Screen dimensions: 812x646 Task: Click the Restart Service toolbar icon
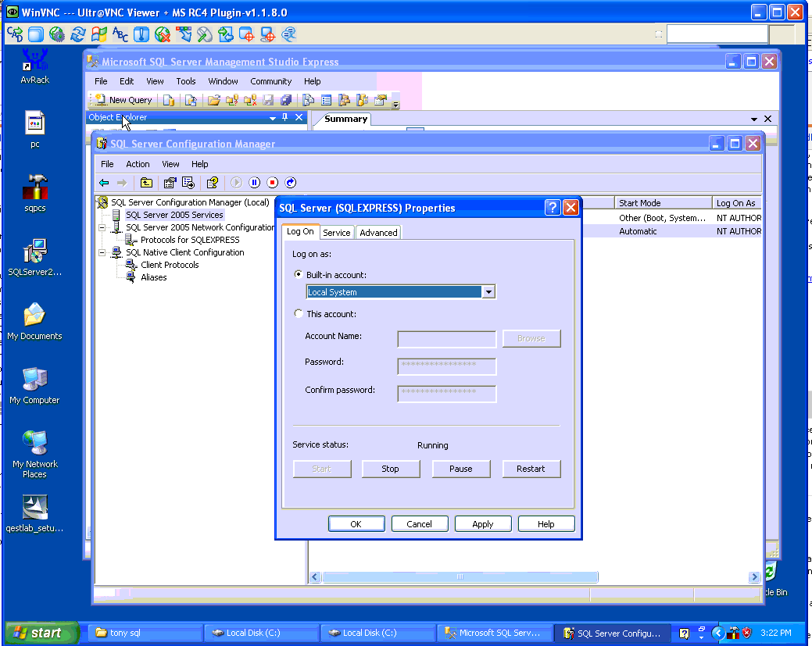coord(291,183)
